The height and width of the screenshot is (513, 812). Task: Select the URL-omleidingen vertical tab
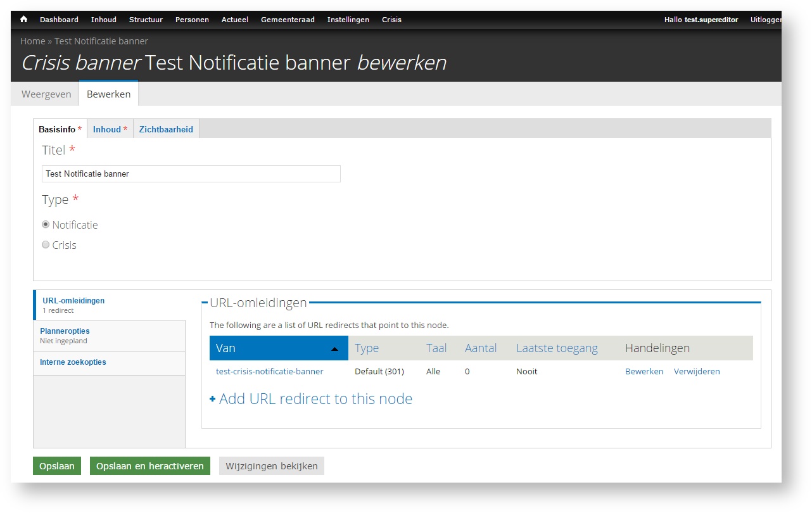[73, 301]
